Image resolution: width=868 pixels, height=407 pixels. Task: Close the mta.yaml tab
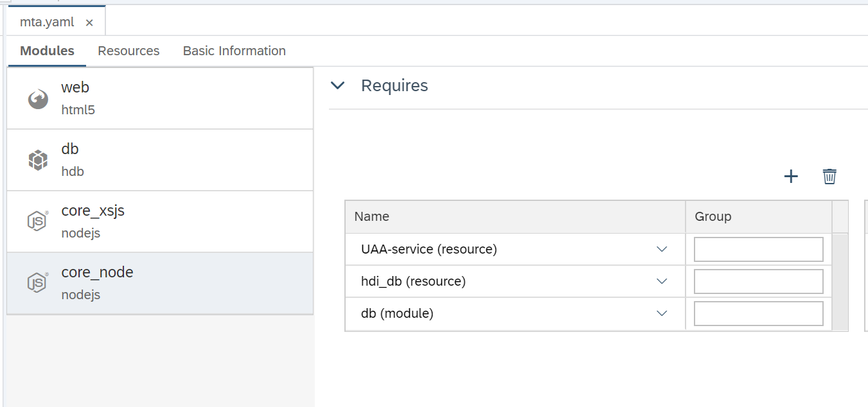pyautogui.click(x=89, y=22)
